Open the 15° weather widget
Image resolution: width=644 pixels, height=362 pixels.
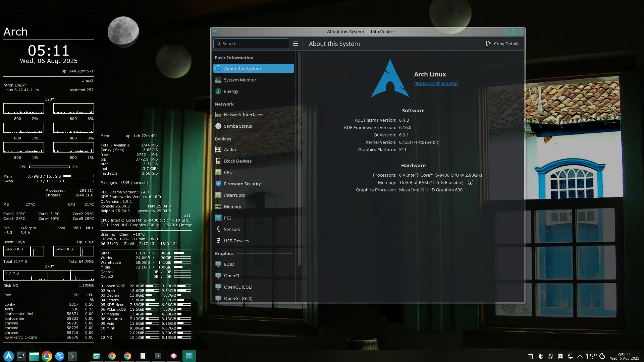[x=595, y=356]
